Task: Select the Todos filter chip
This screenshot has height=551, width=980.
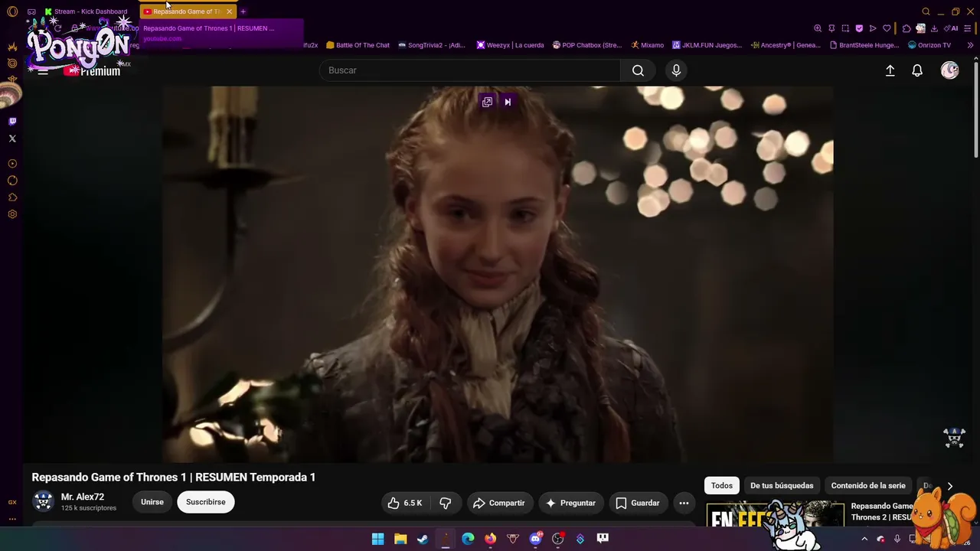Action: 722,485
